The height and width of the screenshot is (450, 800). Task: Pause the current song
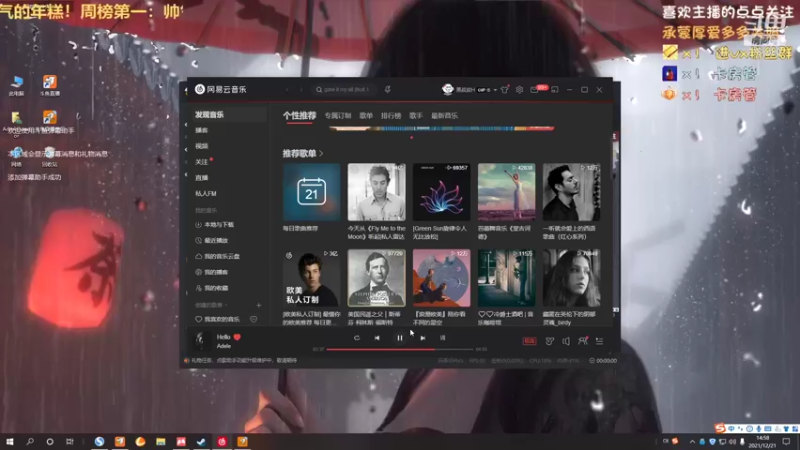[x=400, y=338]
